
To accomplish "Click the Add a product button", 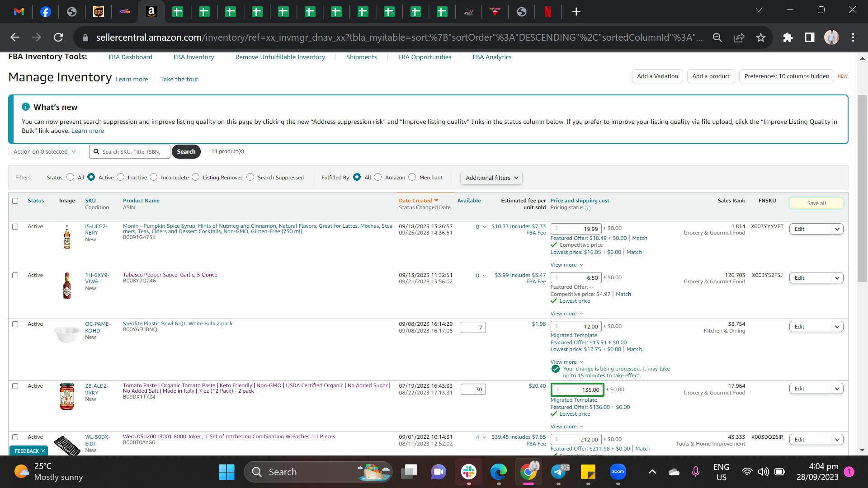I will [x=711, y=76].
